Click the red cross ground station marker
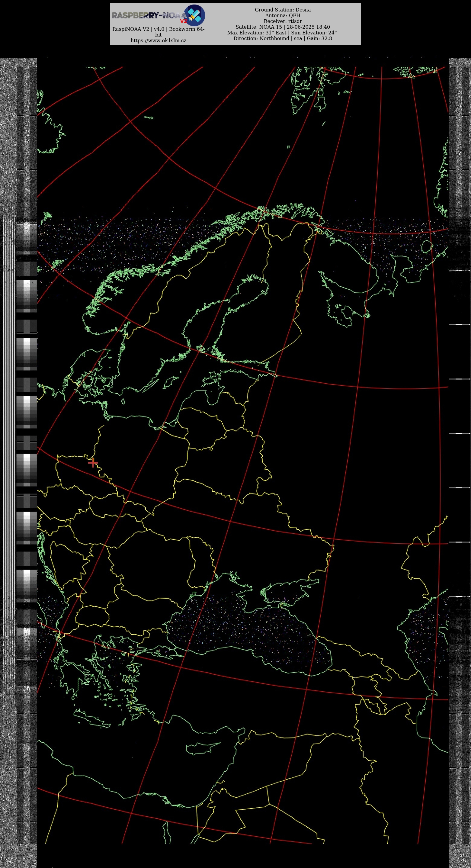The height and width of the screenshot is (868, 471). pos(93,463)
